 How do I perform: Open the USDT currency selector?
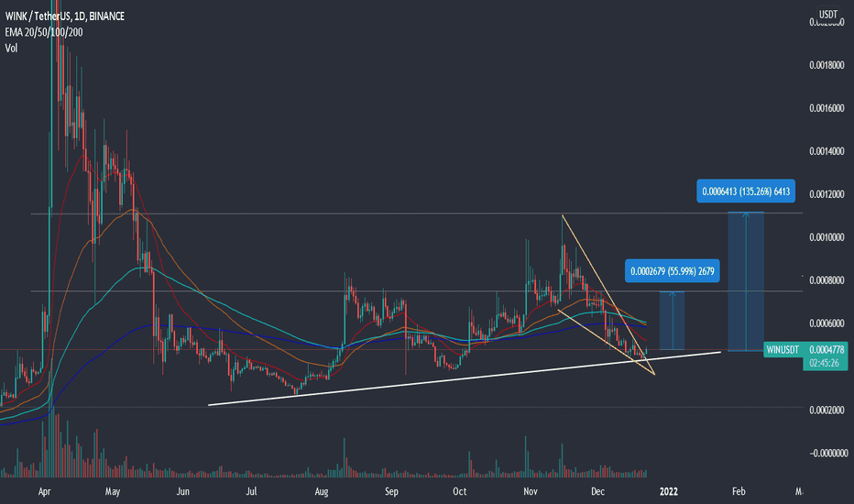[x=828, y=14]
